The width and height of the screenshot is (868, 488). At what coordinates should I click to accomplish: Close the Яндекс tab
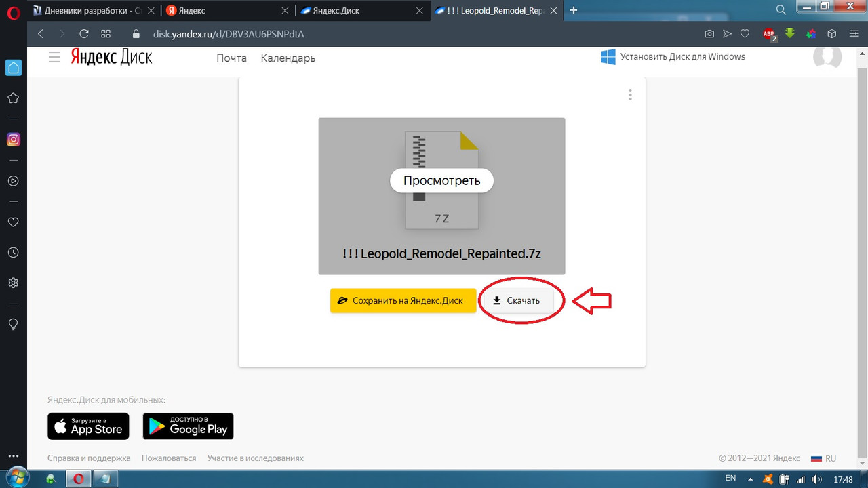tap(285, 10)
